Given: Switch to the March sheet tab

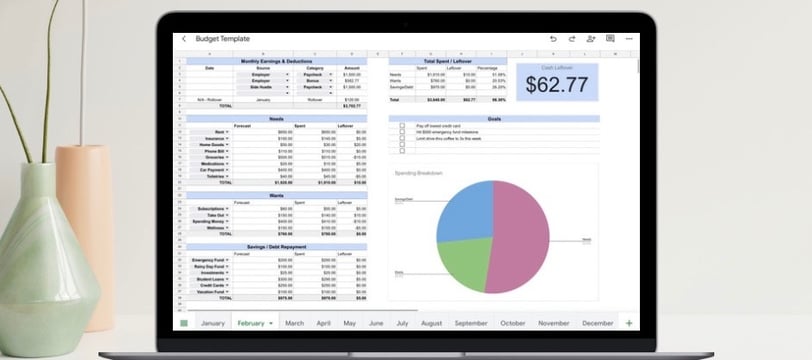Looking at the screenshot, I should [295, 323].
